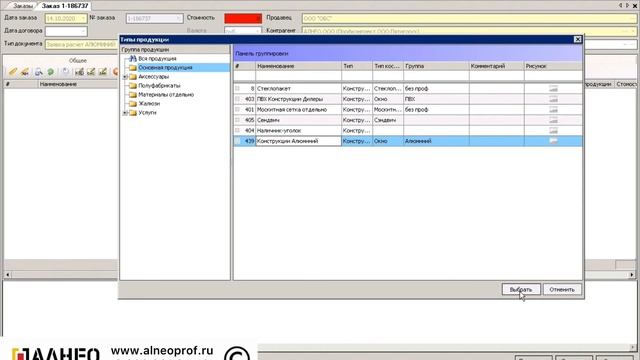The width and height of the screenshot is (640, 360).
Task: Click the folder icon of Основная продукция
Action: (x=133, y=68)
